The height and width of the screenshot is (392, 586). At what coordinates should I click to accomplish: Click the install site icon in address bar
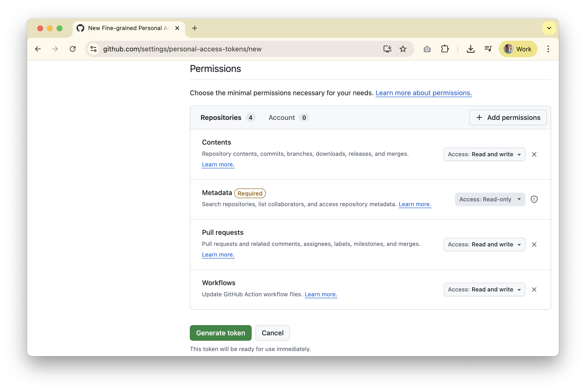pos(387,49)
